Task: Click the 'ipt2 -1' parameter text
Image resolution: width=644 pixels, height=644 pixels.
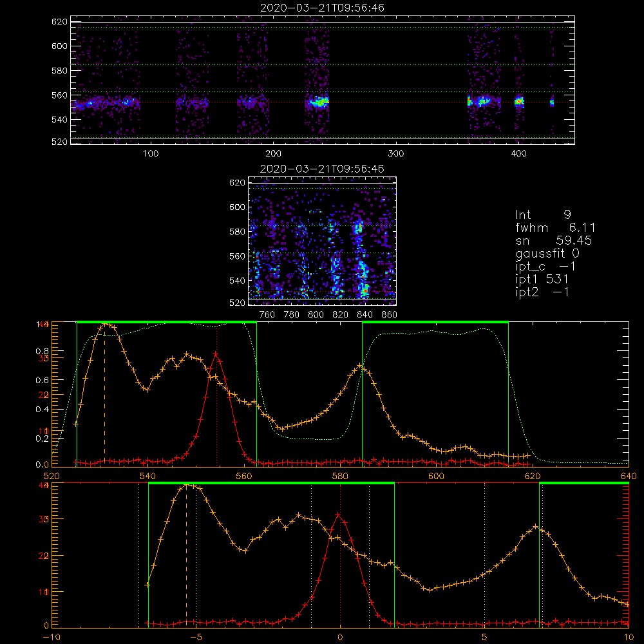Action: click(x=542, y=292)
